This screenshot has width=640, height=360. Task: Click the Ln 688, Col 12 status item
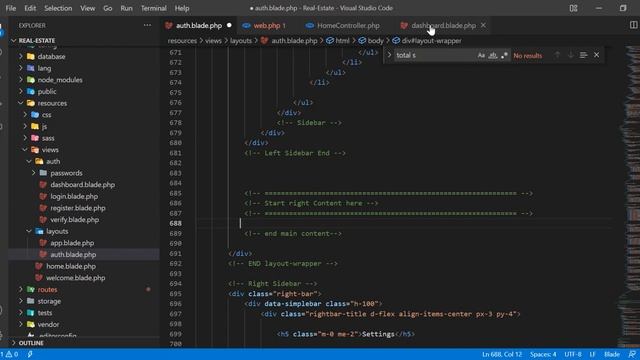(x=502, y=354)
